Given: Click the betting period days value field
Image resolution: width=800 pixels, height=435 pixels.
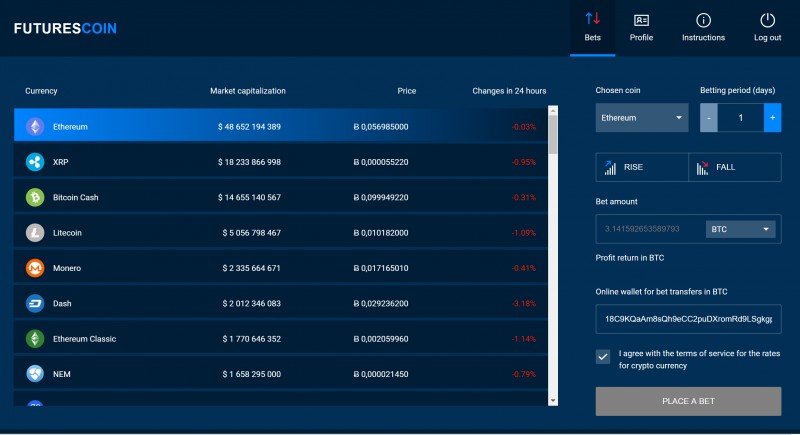Looking at the screenshot, I should click(740, 118).
